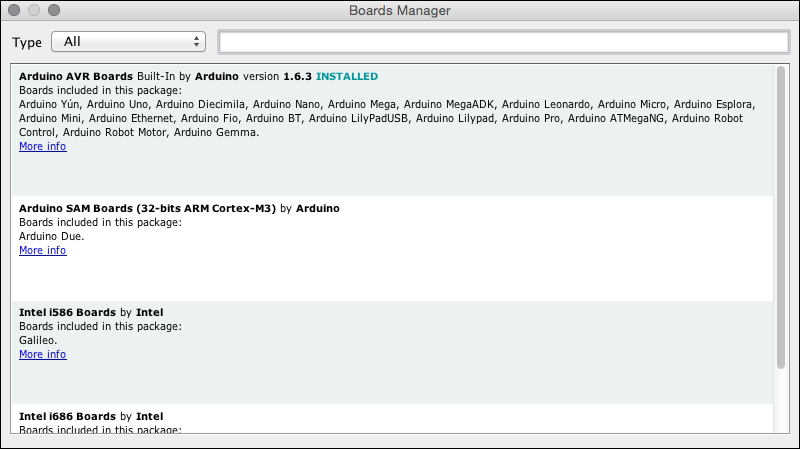The image size is (800, 449).
Task: Open More info link under Arduino Due
Action: pyautogui.click(x=43, y=251)
